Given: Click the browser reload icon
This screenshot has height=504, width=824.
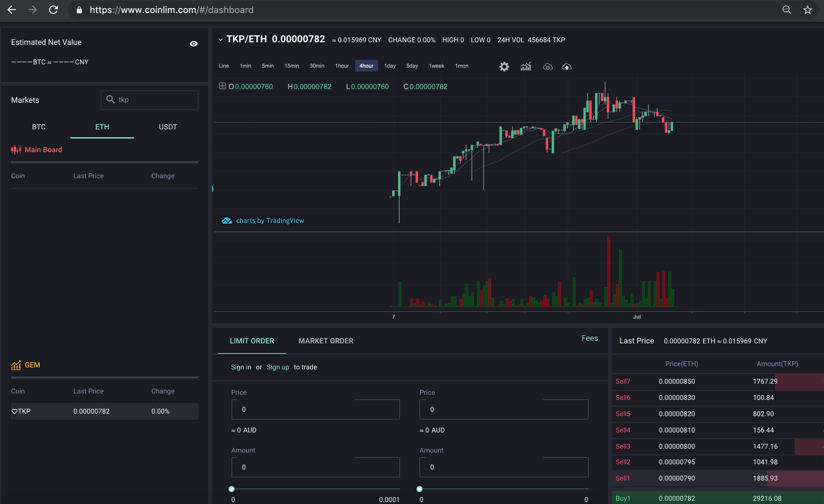Looking at the screenshot, I should 54,10.
